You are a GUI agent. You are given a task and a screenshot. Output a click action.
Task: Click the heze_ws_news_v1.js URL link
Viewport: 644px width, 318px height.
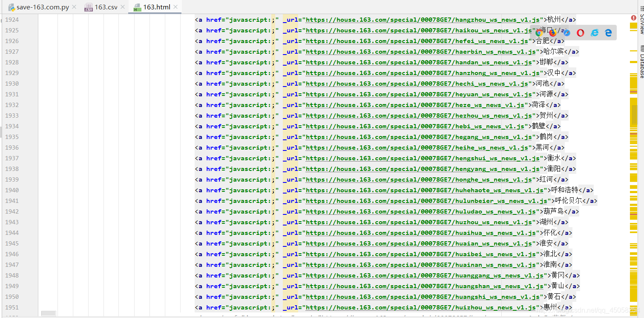tap(415, 105)
